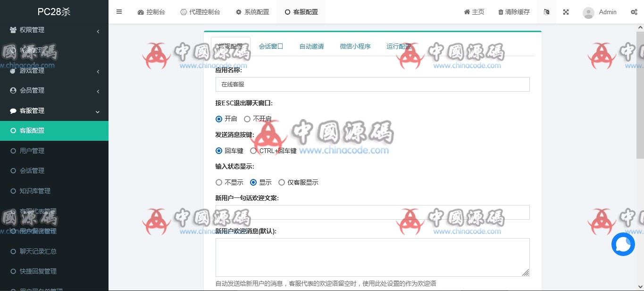Viewport: 644px width, 291px height.
Task: Open 会话管理 in sidebar
Action: click(x=54, y=171)
